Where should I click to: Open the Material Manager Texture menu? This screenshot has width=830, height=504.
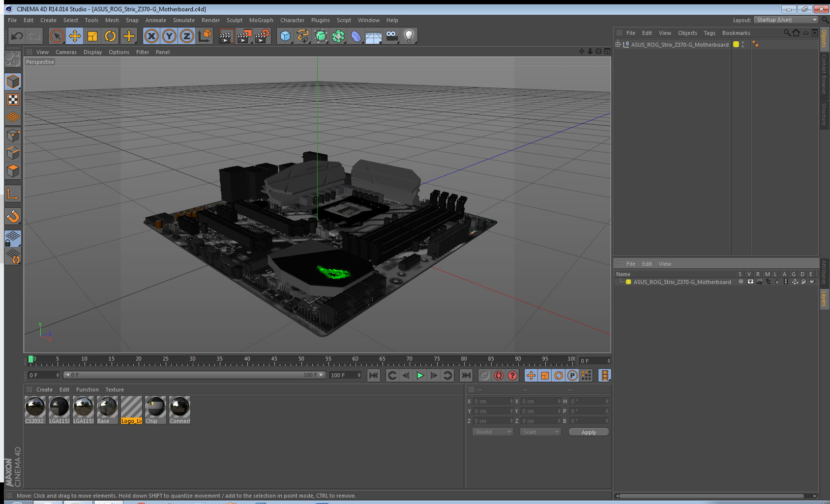point(115,390)
